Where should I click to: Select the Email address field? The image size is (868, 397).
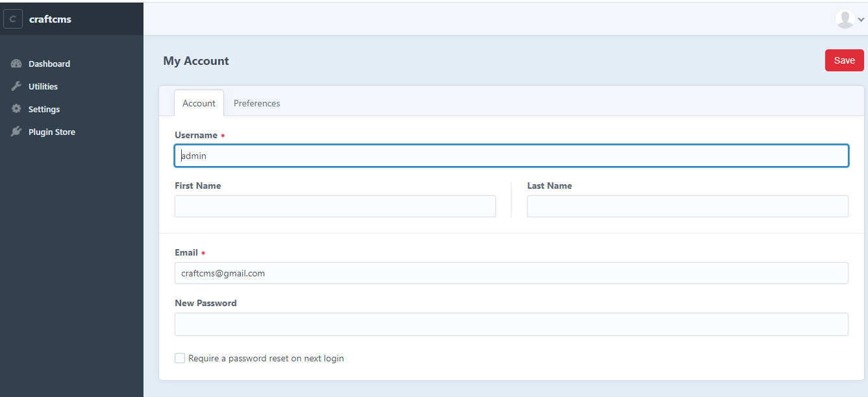pyautogui.click(x=511, y=273)
